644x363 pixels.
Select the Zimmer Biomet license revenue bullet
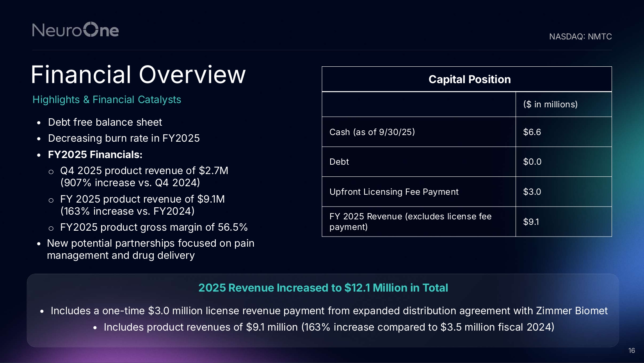pyautogui.click(x=329, y=311)
